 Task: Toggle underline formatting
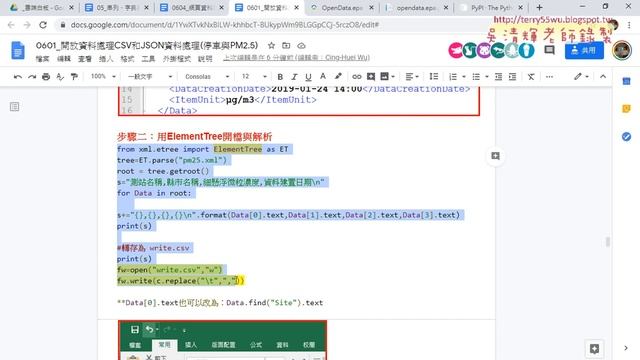(x=308, y=77)
